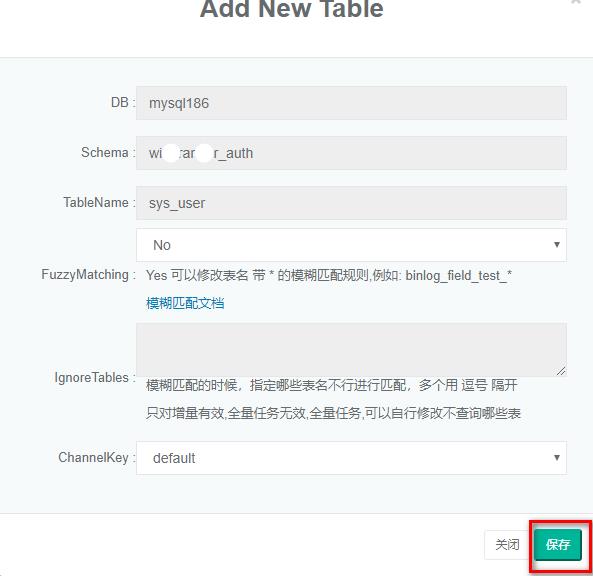The image size is (593, 576).
Task: Click inside the IgnoreTables text area
Action: tap(351, 349)
